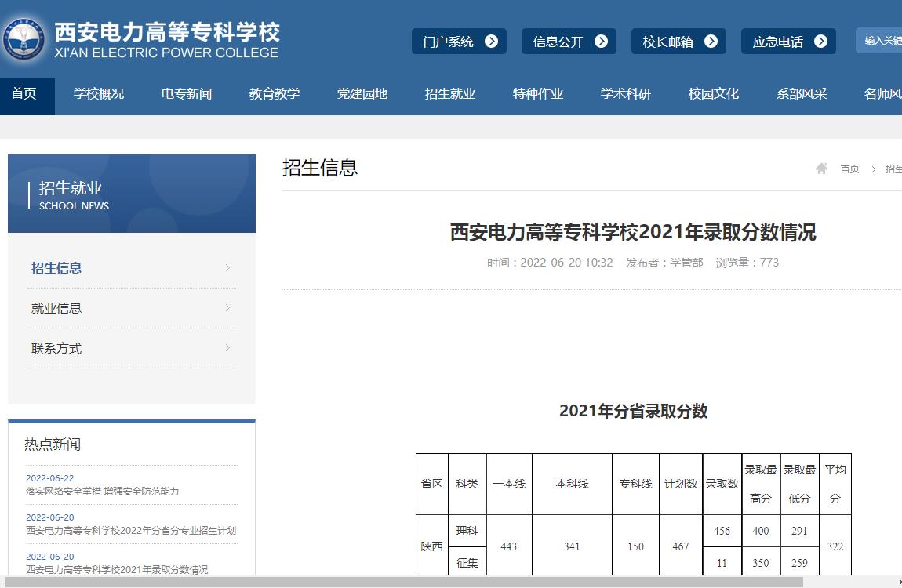902x588 pixels.
Task: Click the 本科线 table header
Action: [573, 484]
